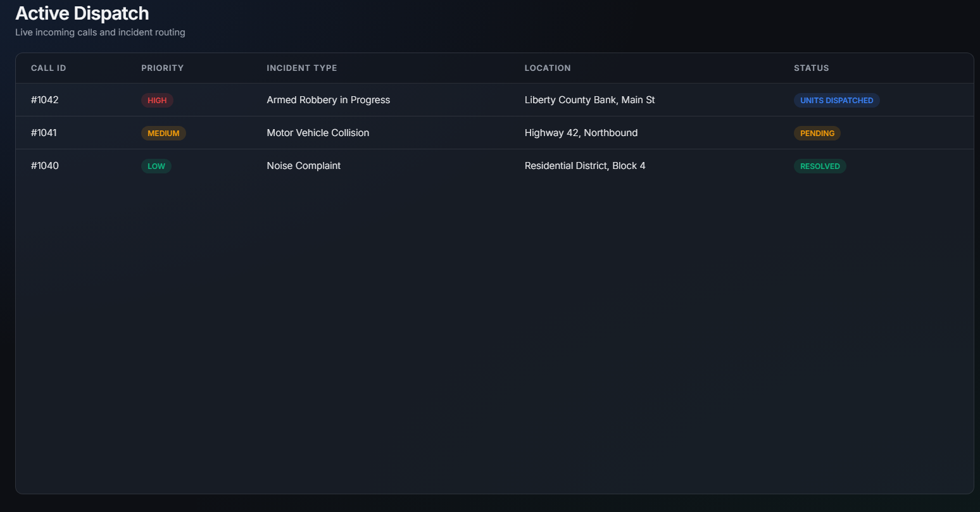Click the Priority column header
Viewport: 980px width, 512px height.
[x=162, y=68]
